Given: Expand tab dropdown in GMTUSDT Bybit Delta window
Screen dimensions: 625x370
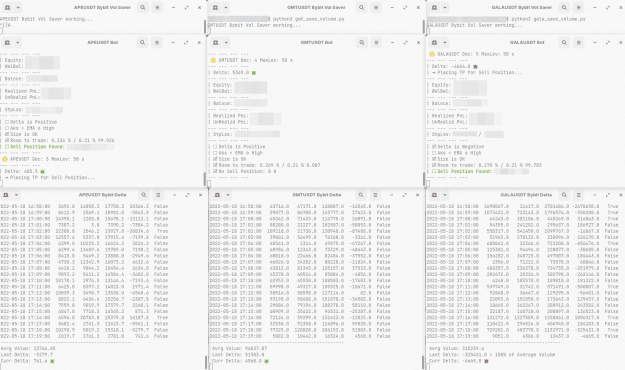Looking at the screenshot, I should (228, 195).
